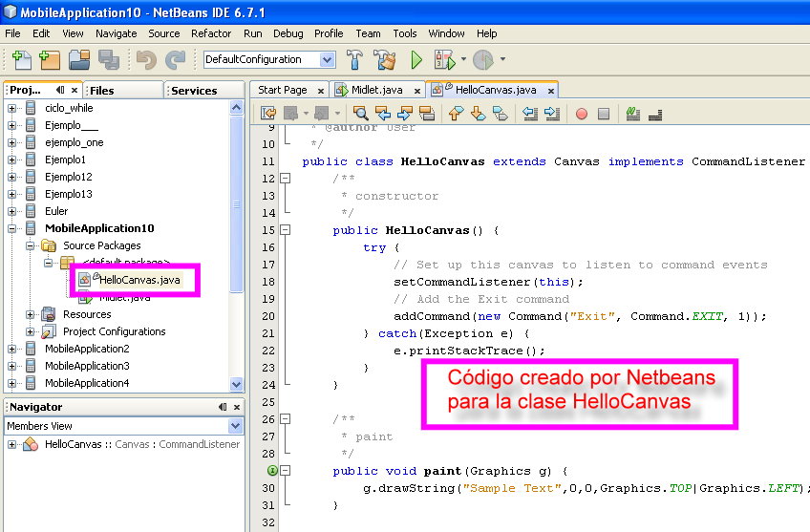Click the Toggle Bookmark icon

point(501,113)
